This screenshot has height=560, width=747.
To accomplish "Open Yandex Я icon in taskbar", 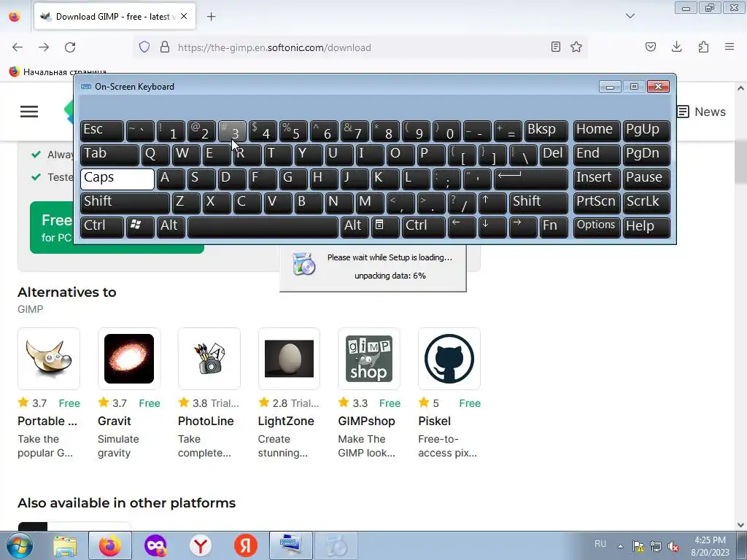I will point(245,545).
